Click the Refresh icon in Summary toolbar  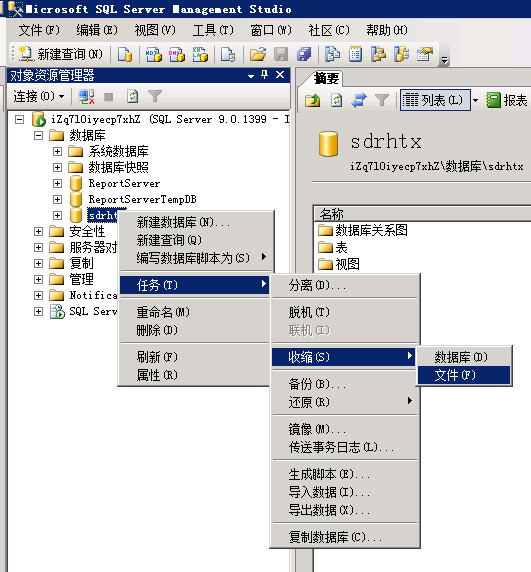tap(336, 100)
